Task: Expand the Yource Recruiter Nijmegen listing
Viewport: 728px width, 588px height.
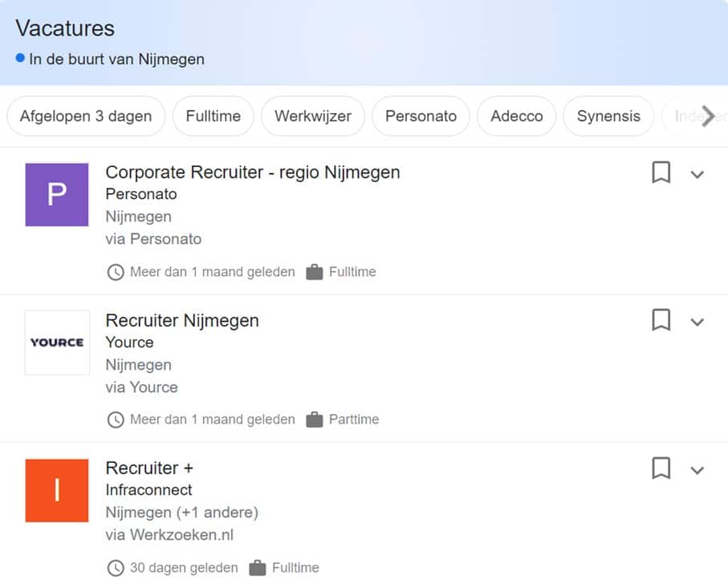Action: coord(697,322)
